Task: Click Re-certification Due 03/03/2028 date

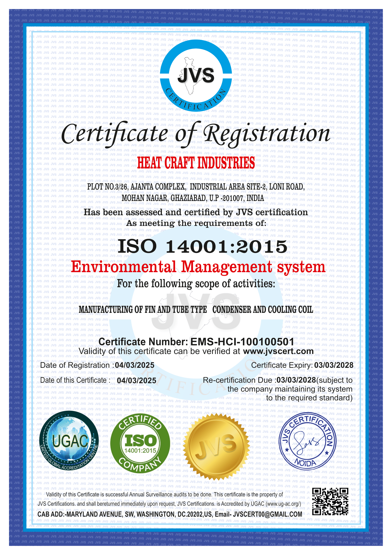Action: point(296,380)
